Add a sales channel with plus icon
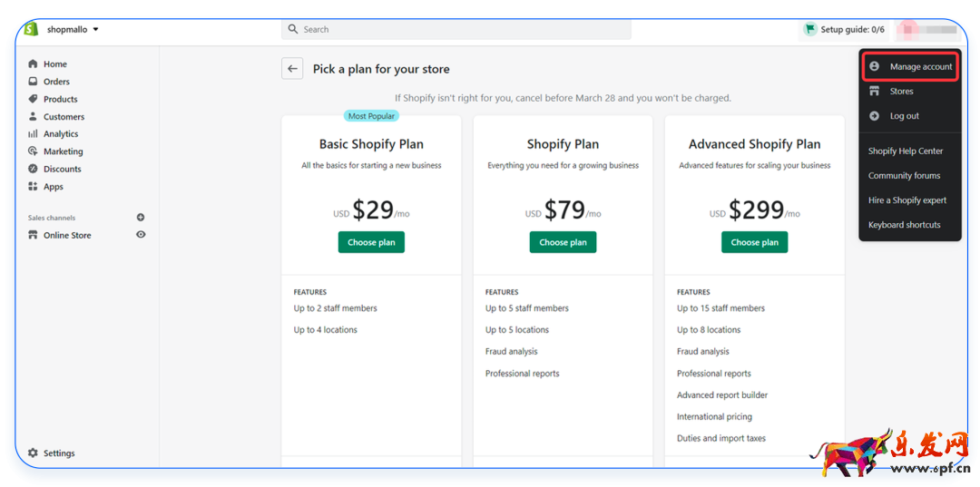The height and width of the screenshot is (487, 980). (x=141, y=218)
